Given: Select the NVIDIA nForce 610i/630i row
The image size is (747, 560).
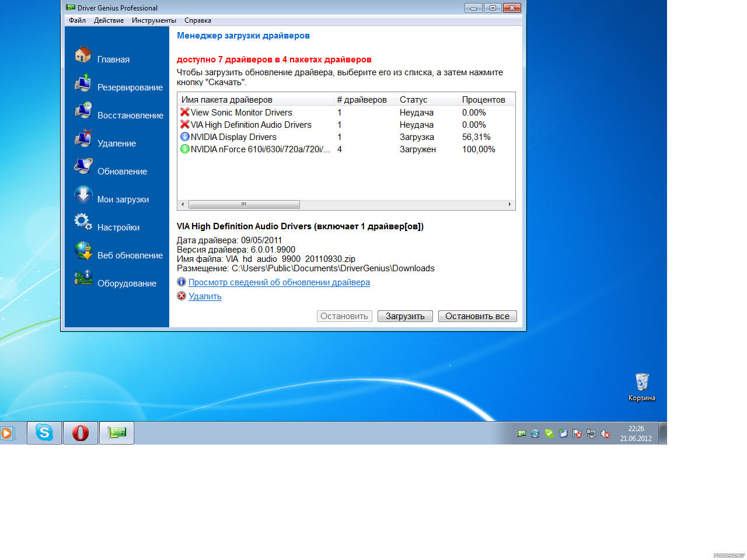Looking at the screenshot, I should point(346,149).
